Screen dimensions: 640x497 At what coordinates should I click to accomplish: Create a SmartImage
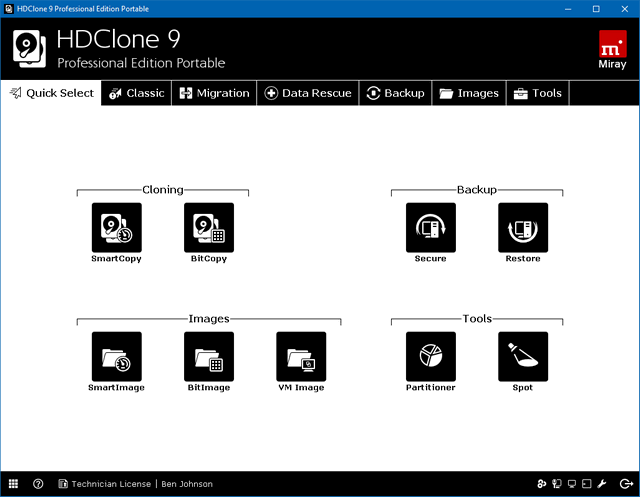116,357
